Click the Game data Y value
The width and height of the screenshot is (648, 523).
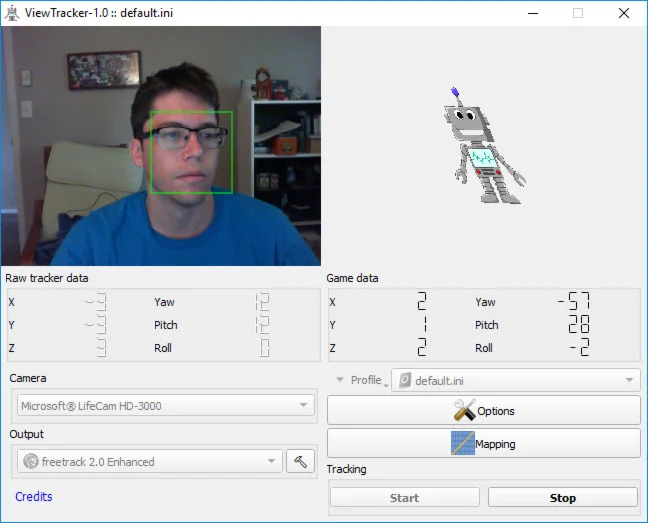click(424, 324)
